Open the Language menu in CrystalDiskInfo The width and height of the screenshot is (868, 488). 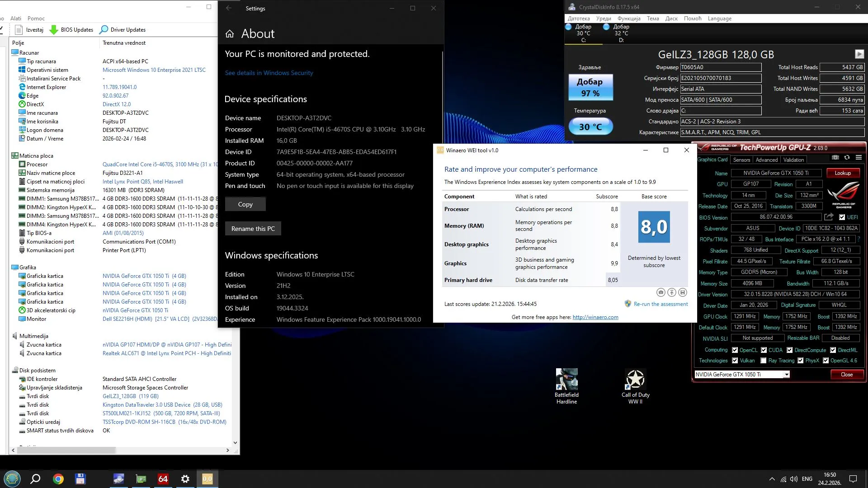point(719,19)
